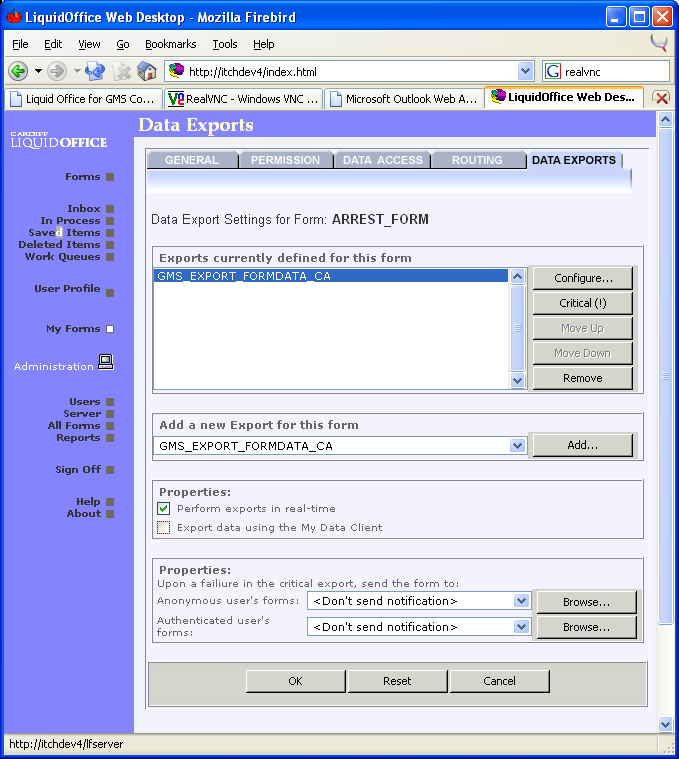
Task: Expand Anonymous user's forms notification dropdown
Action: pyautogui.click(x=521, y=601)
